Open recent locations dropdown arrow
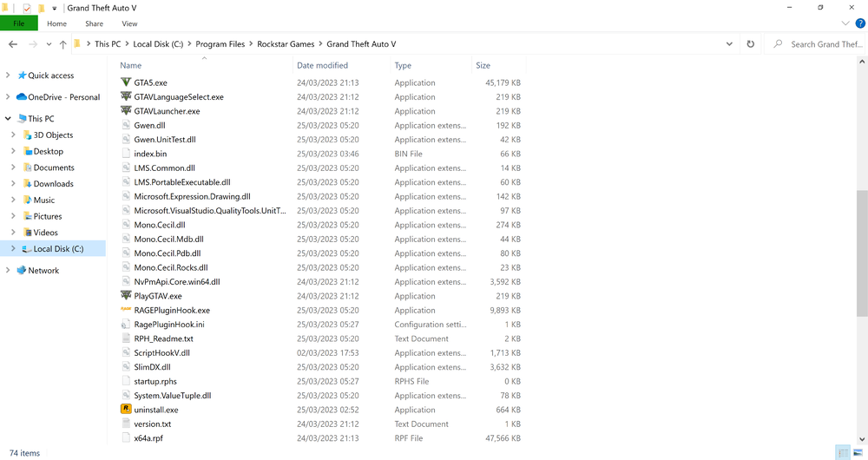The height and width of the screenshot is (460, 868). [x=49, y=44]
